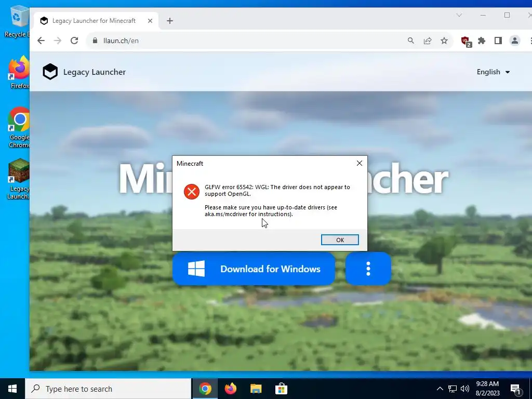Open the Chrome profile avatar
Image resolution: width=532 pixels, height=399 pixels.
click(x=515, y=41)
